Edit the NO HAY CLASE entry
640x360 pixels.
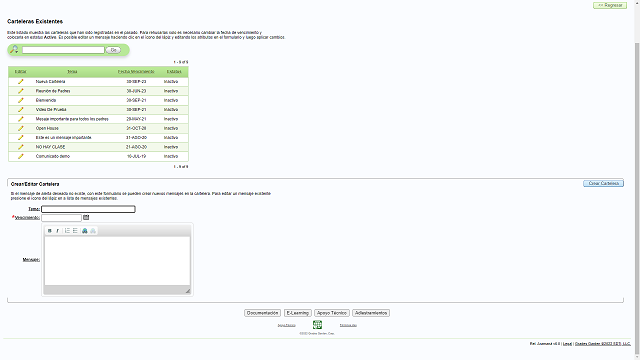pos(20,147)
